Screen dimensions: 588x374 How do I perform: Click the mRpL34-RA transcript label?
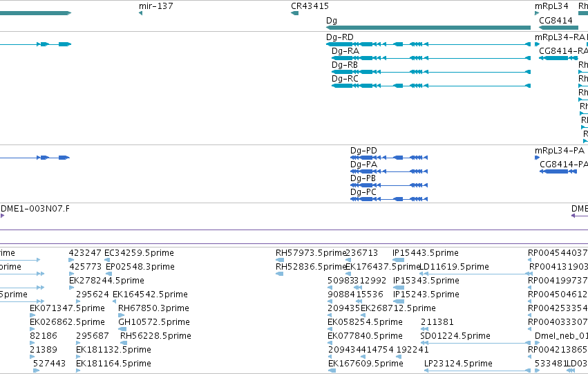pyautogui.click(x=560, y=37)
